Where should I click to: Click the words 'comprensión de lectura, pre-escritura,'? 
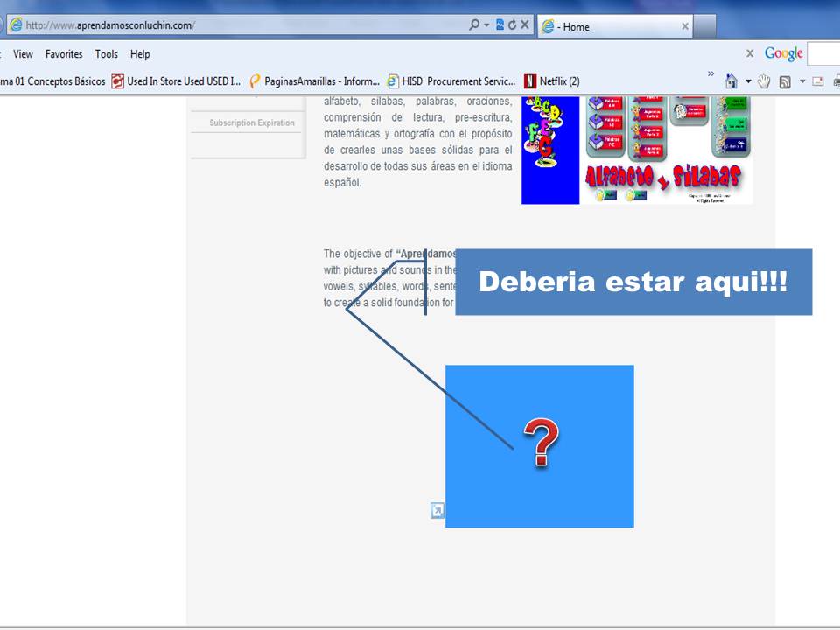(x=418, y=117)
